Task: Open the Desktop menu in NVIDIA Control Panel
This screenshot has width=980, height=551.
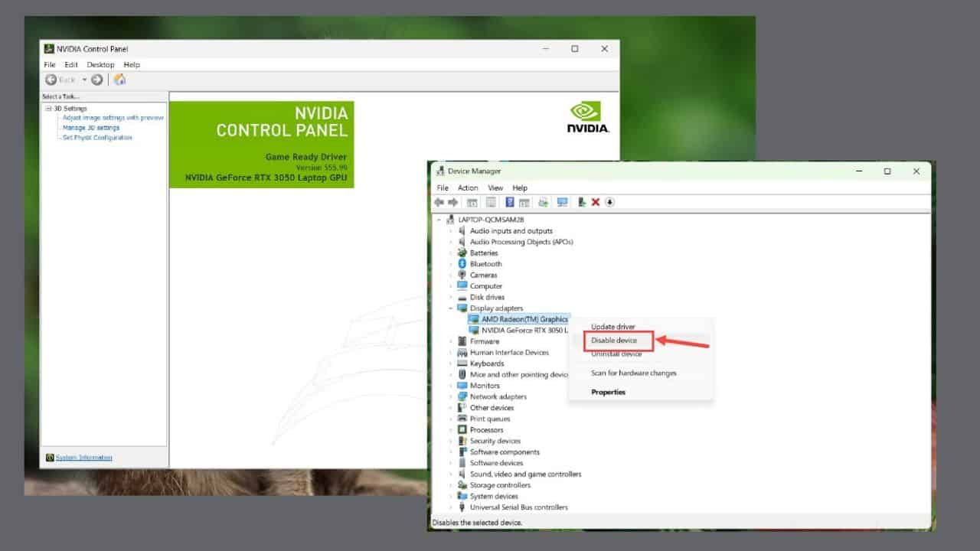Action: pos(100,65)
